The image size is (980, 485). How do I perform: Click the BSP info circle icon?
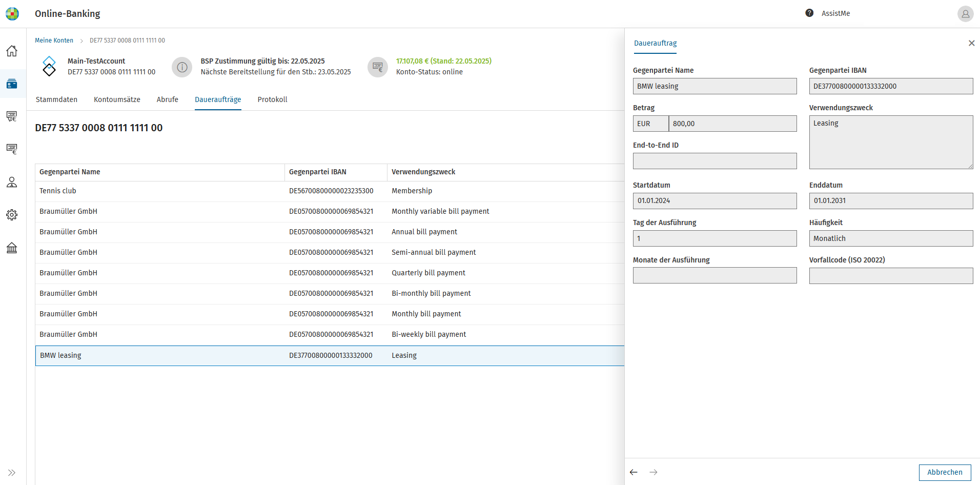[x=182, y=67]
